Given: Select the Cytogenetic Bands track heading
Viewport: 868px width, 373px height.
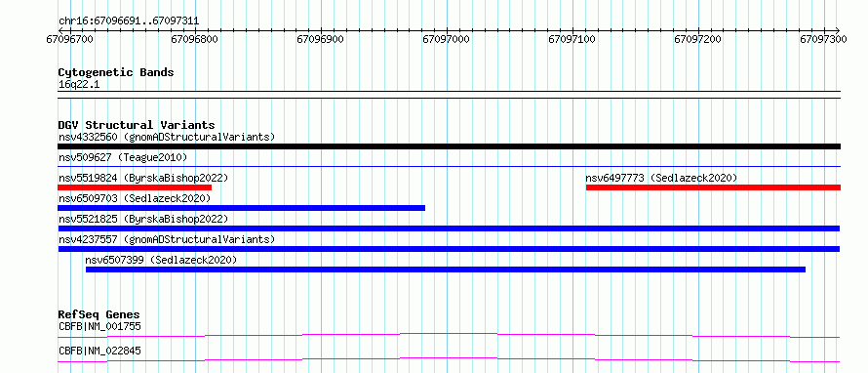Looking at the screenshot, I should click(x=116, y=72).
